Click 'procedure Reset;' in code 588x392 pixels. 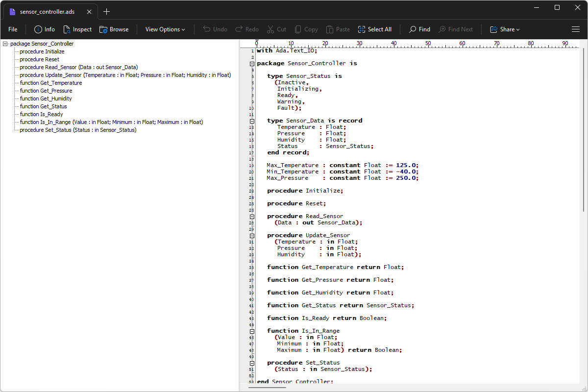(x=296, y=203)
